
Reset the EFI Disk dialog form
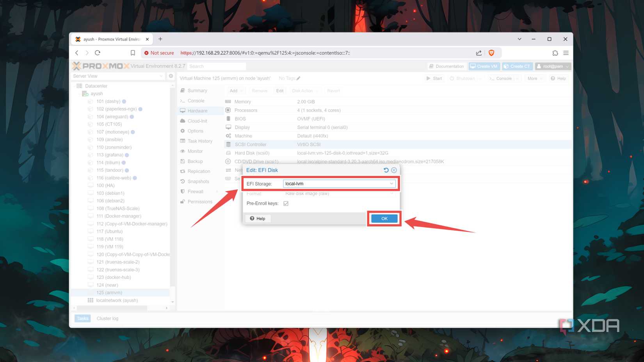point(386,170)
